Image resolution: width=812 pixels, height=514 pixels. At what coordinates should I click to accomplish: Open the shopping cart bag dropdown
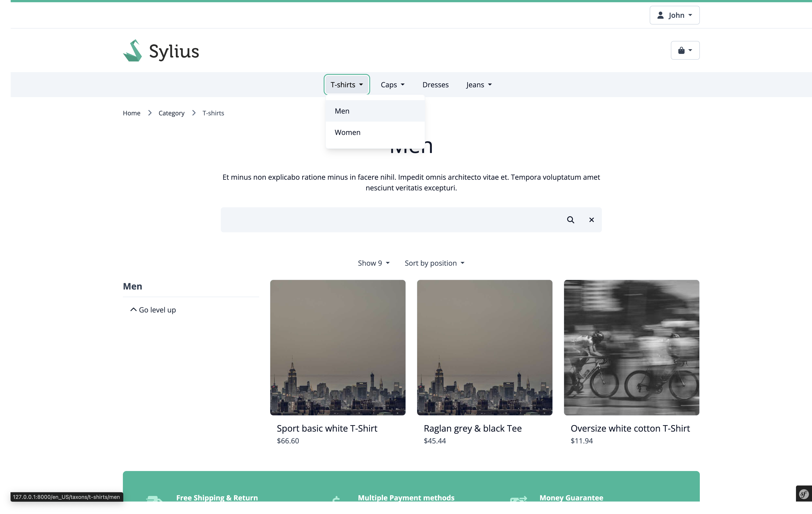tap(685, 50)
